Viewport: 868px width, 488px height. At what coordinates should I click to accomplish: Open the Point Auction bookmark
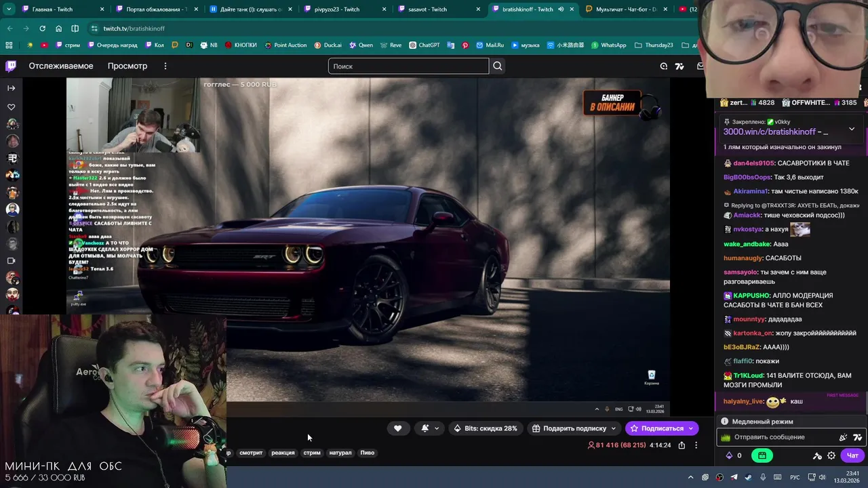coord(285,45)
